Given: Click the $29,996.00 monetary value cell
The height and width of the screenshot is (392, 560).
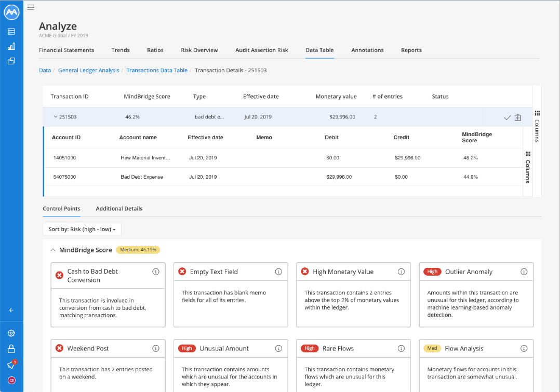Looking at the screenshot, I should tap(342, 117).
